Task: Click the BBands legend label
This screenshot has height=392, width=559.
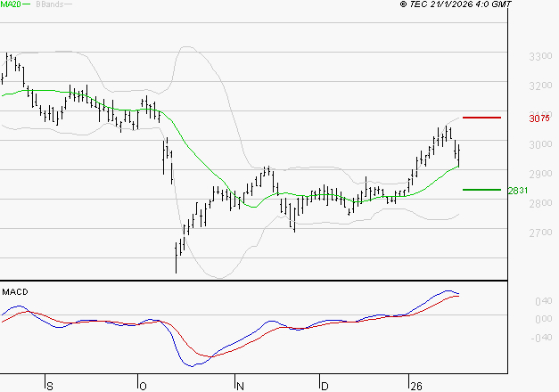Action: coord(50,4)
